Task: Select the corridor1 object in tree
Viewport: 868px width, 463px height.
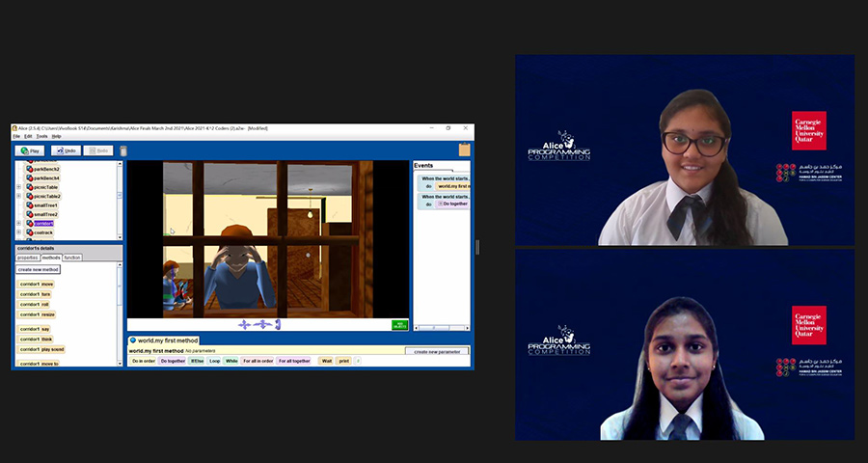Action: (43, 224)
